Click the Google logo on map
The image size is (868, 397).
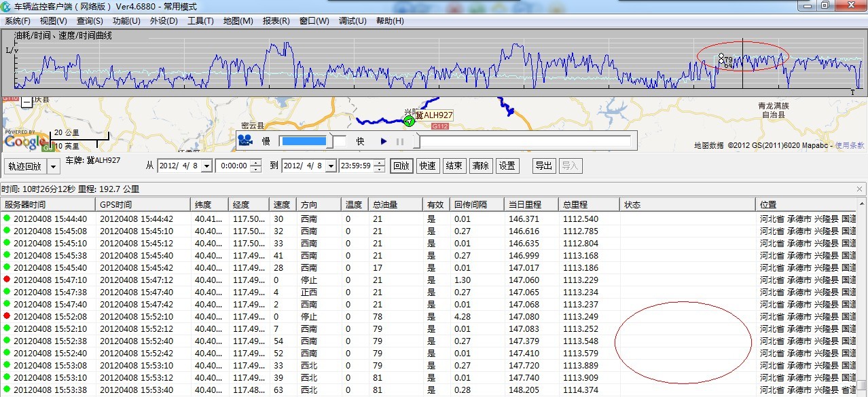point(26,142)
